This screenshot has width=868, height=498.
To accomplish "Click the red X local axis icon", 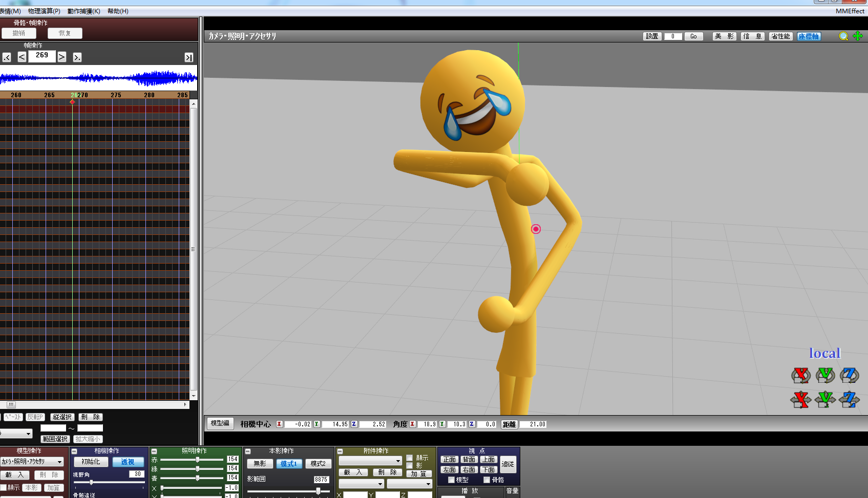I will [801, 375].
